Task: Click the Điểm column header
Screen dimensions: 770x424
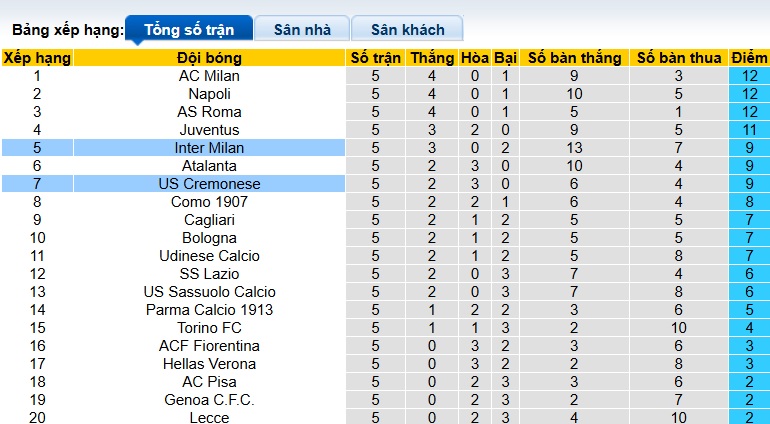Action: click(x=749, y=58)
